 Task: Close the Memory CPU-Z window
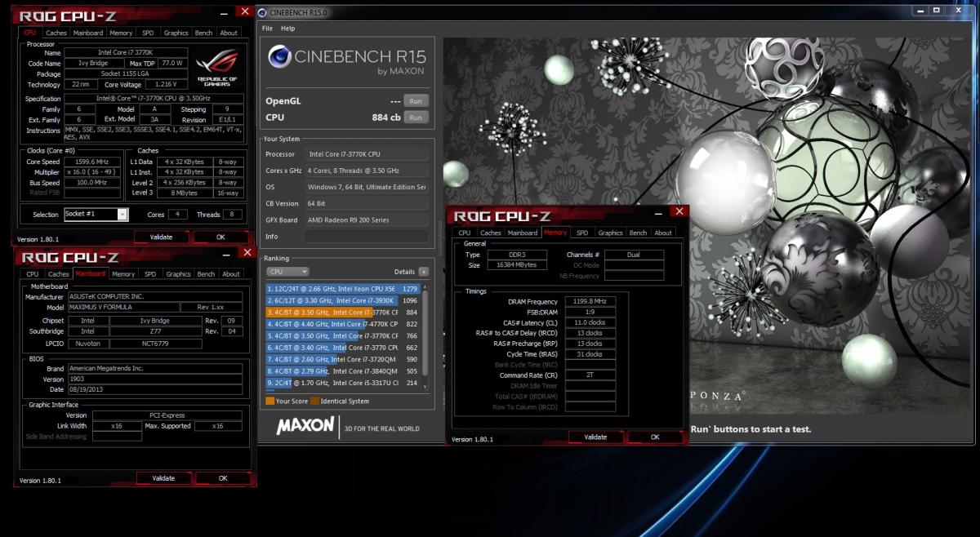pyautogui.click(x=679, y=211)
